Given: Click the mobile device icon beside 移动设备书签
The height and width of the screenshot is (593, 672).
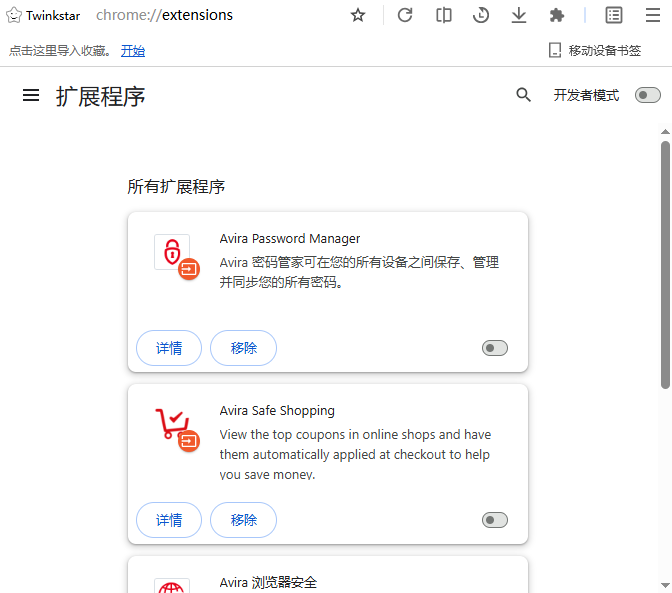Looking at the screenshot, I should pyautogui.click(x=555, y=50).
